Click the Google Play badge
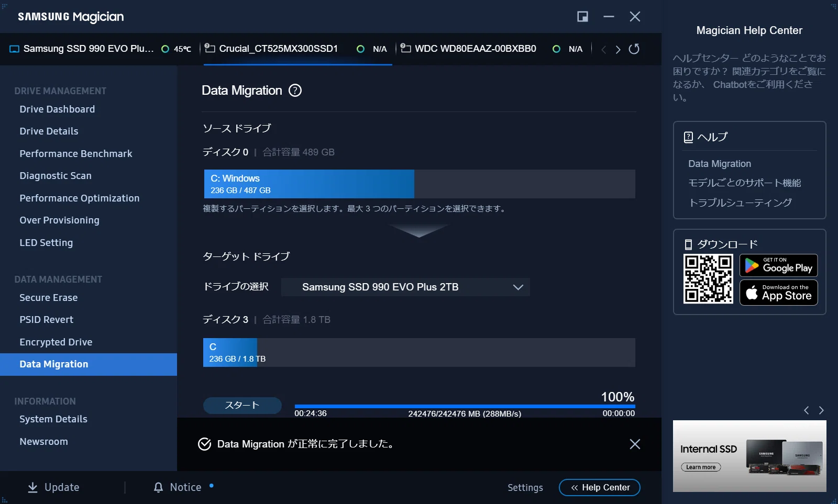The image size is (838, 504). coord(778,265)
